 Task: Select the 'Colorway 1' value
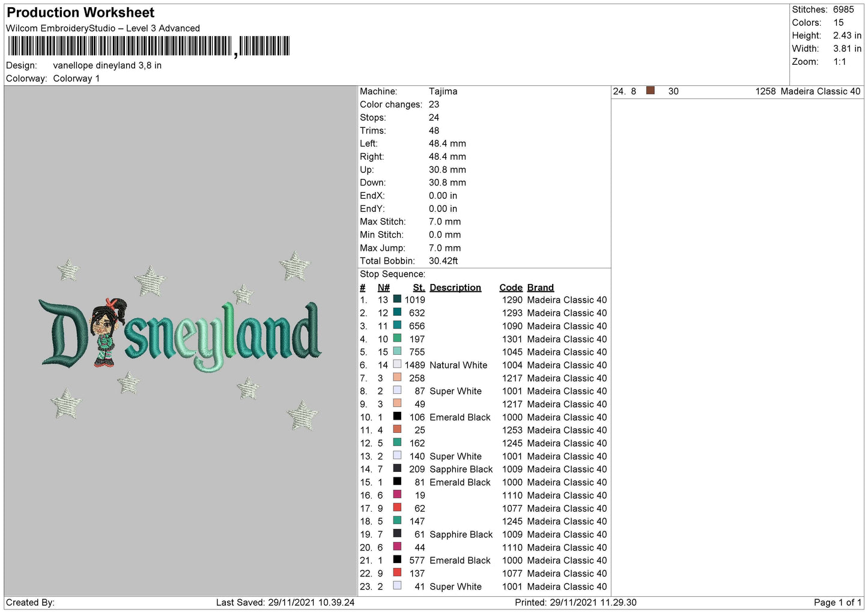tap(76, 79)
